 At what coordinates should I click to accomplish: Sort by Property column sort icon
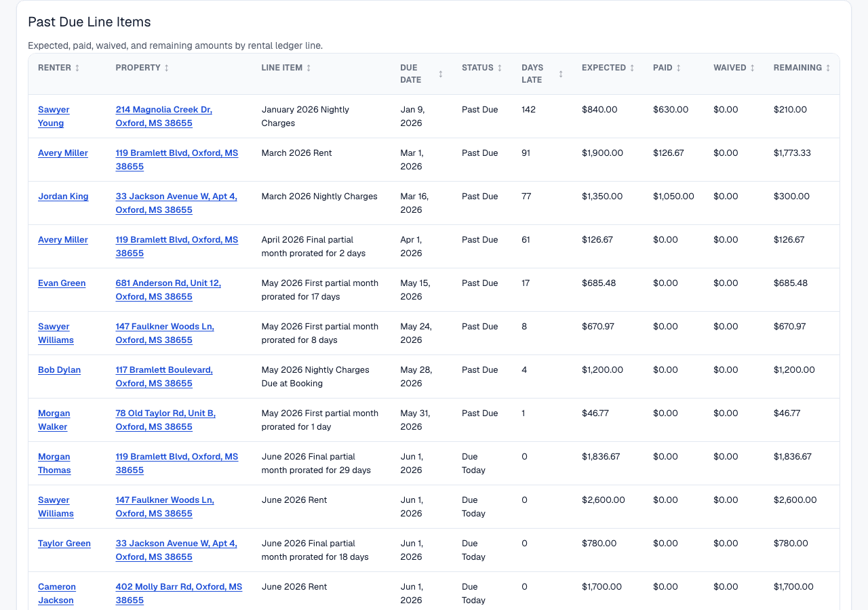point(167,68)
